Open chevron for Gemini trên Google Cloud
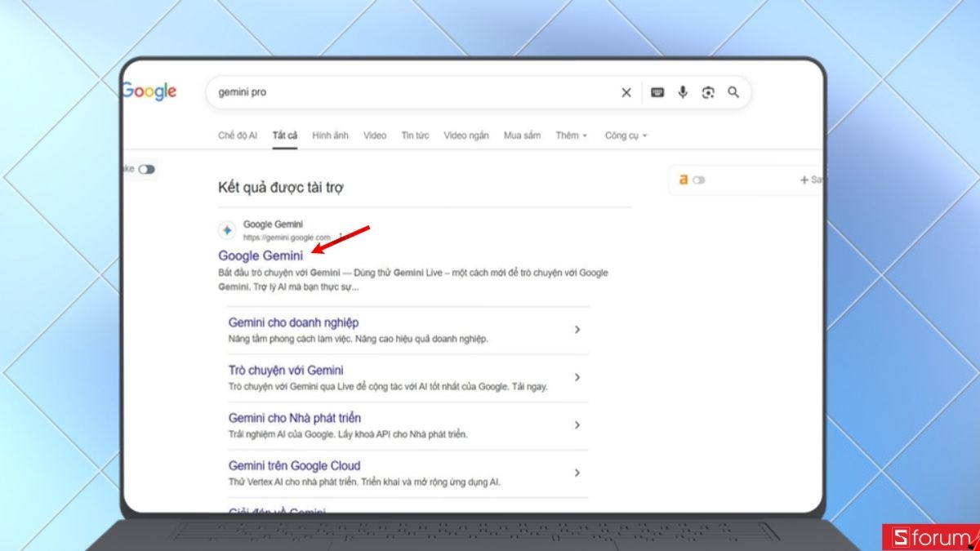This screenshot has width=980, height=551. point(577,473)
